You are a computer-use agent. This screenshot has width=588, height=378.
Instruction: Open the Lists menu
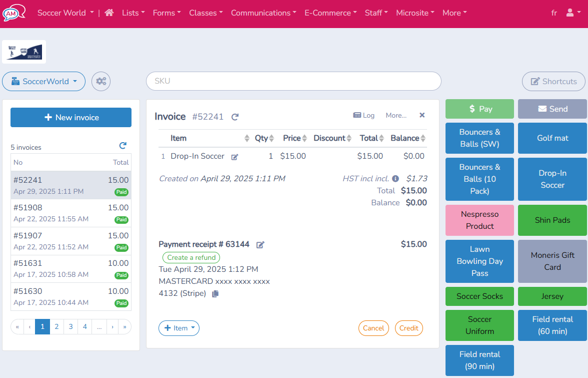[133, 13]
